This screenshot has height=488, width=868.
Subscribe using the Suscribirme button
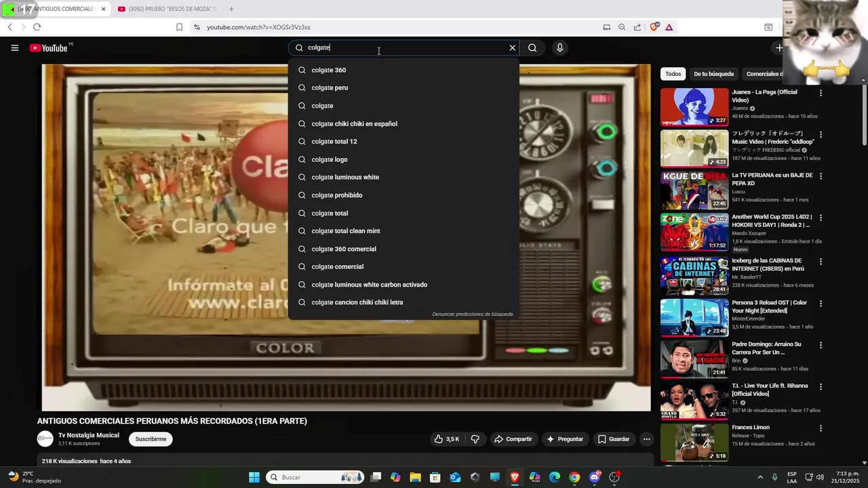[x=151, y=439]
